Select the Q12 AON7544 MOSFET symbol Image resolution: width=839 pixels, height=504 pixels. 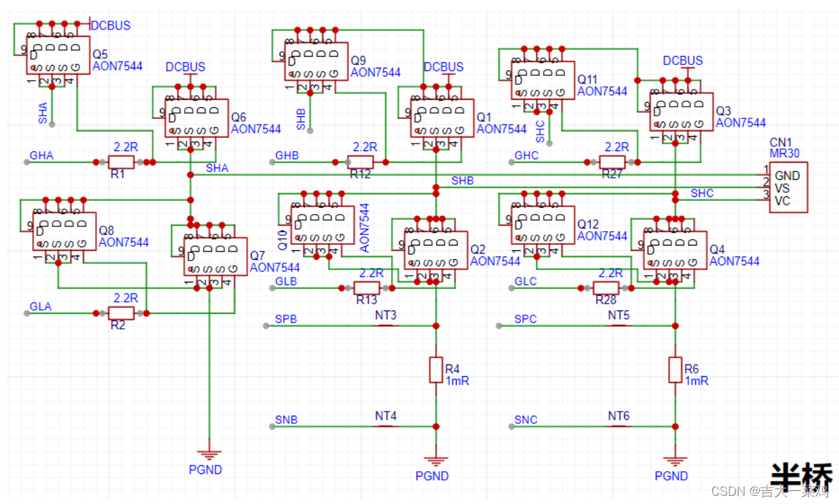[x=542, y=226]
